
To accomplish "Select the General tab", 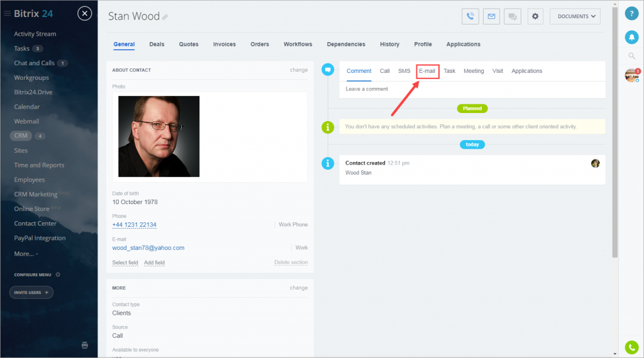I will tap(124, 45).
